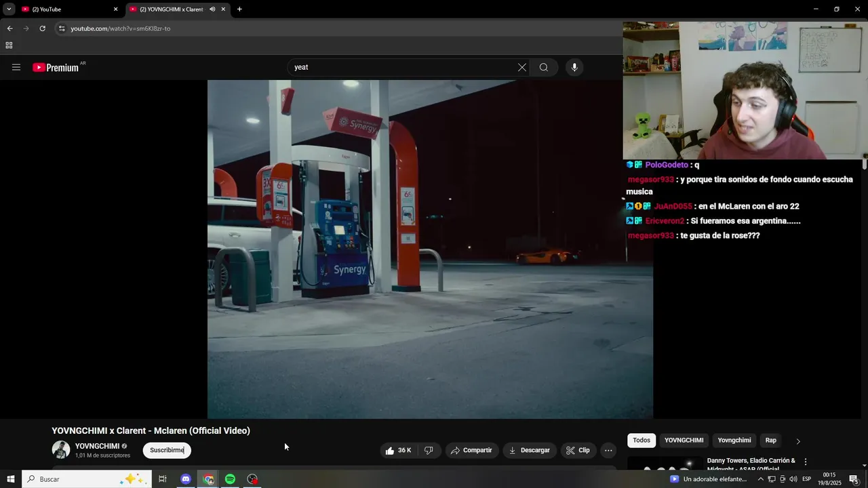Like the video with 36 K likes
868x488 pixels.
(x=398, y=450)
